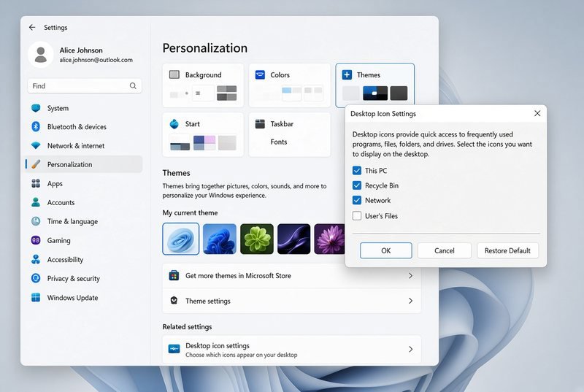Click the Gaming controller icon
Viewport: 584px width, 392px height.
[36, 240]
